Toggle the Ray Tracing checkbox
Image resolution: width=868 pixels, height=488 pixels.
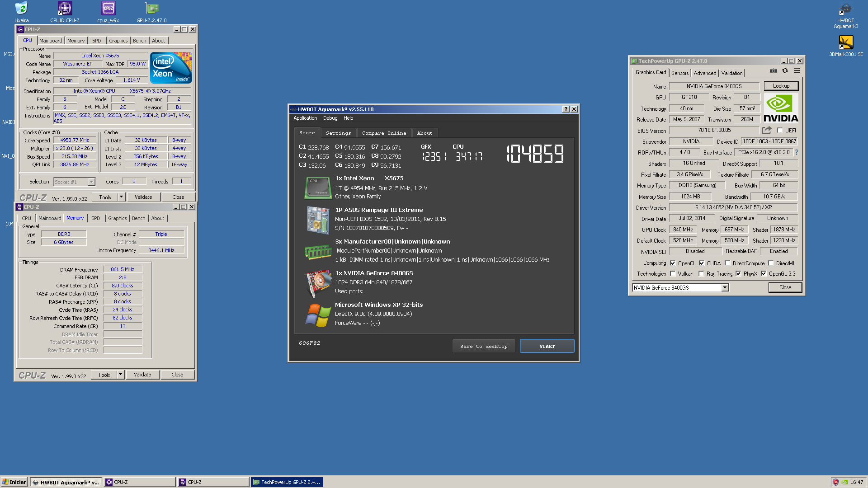[x=701, y=274]
